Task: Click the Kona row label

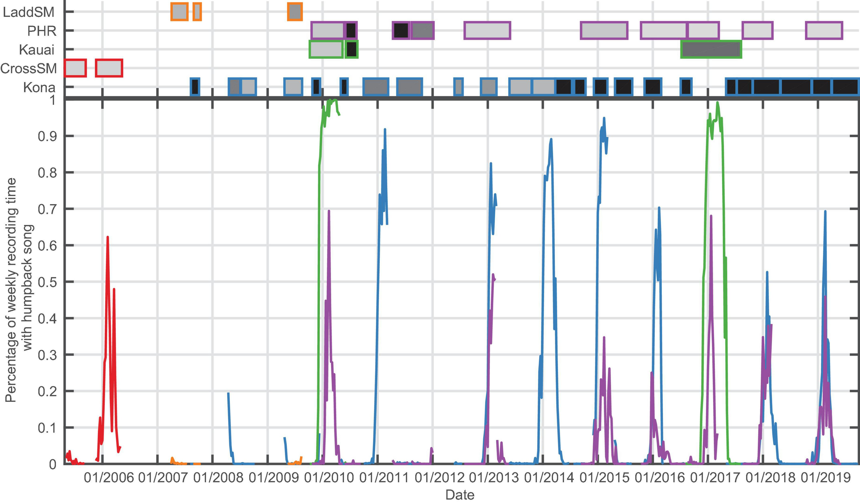Action: tap(39, 87)
